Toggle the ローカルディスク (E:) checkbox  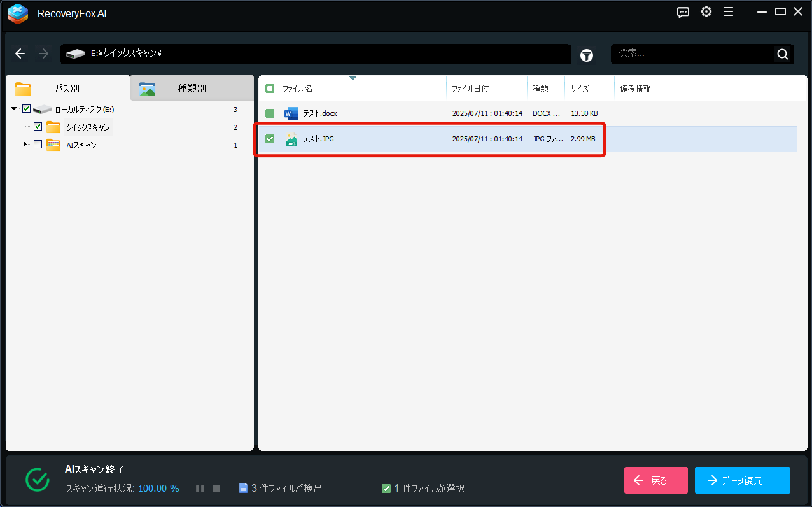[x=26, y=109]
